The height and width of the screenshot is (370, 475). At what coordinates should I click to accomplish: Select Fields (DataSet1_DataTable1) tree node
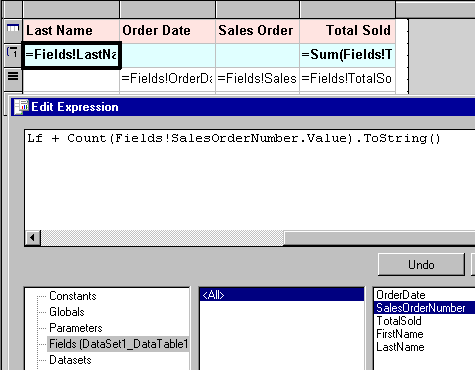(x=118, y=344)
